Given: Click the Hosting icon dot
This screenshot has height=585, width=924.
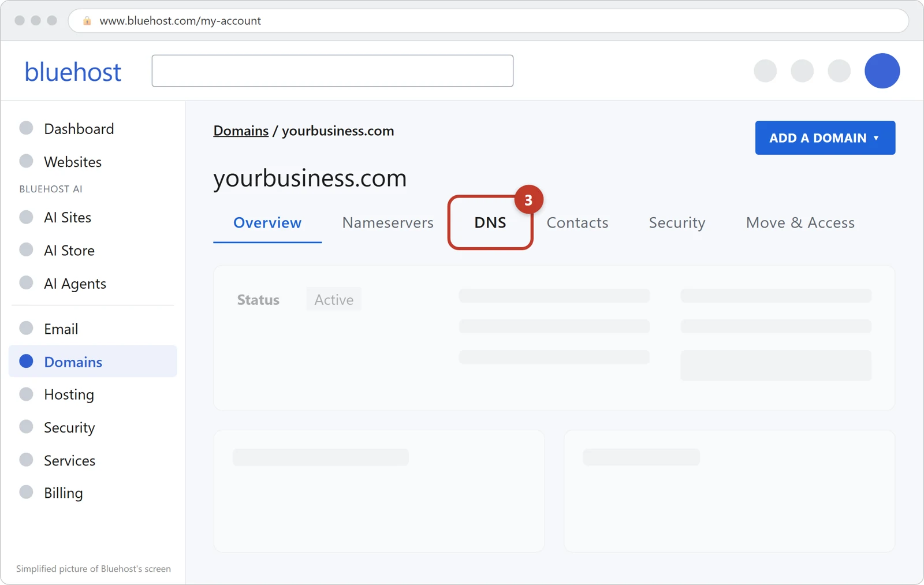Looking at the screenshot, I should tap(26, 394).
